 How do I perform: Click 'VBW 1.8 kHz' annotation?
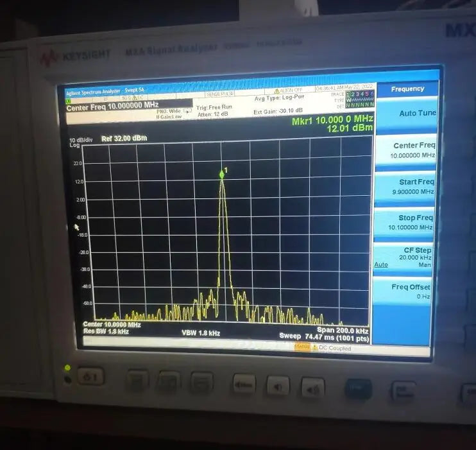pos(201,333)
